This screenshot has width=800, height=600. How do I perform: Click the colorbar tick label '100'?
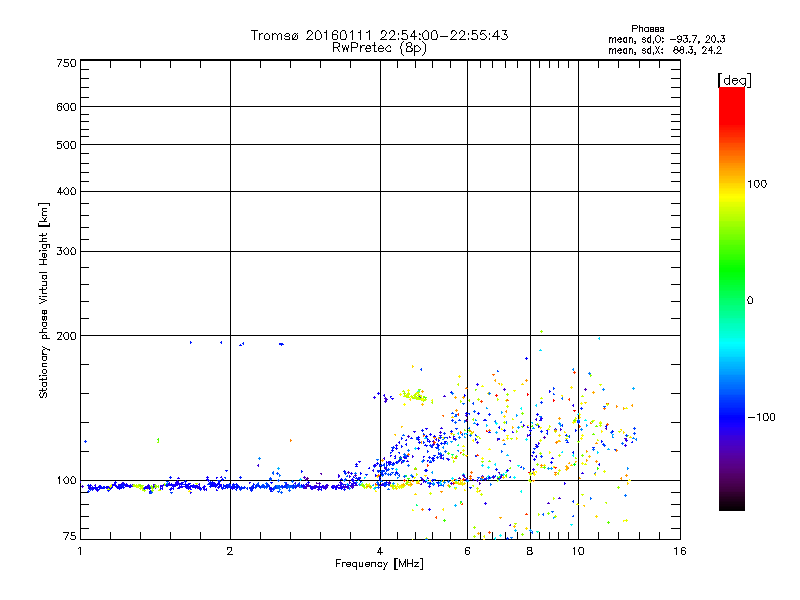[x=757, y=184]
